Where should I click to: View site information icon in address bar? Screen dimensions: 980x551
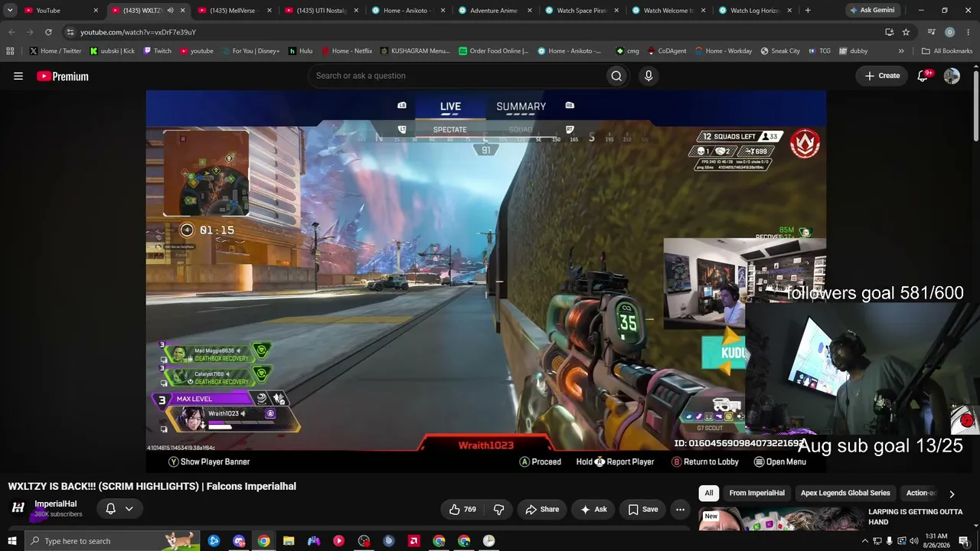tap(70, 32)
